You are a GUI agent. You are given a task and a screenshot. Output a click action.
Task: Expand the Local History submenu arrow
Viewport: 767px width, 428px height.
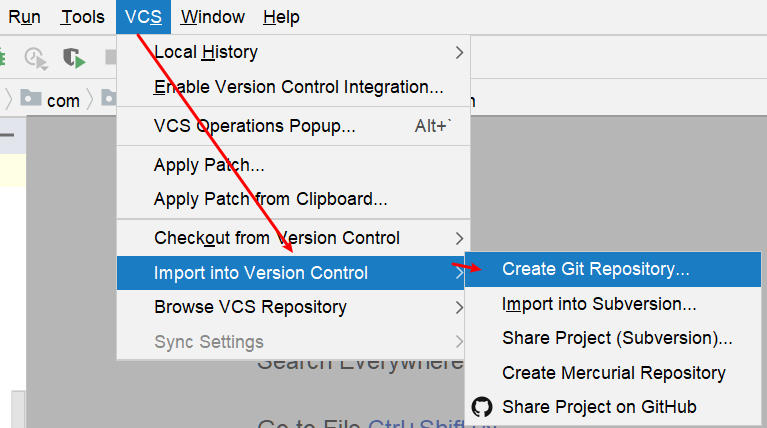pos(459,52)
